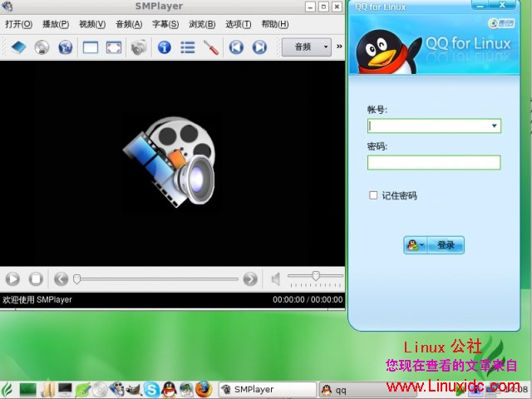532x399 pixels.
Task: Expand the 帐号 account dropdown arrow
Action: pos(495,126)
